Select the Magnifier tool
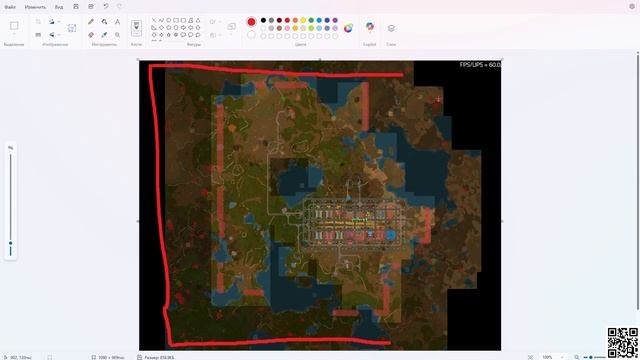Image resolution: width=640 pixels, height=360 pixels. coord(118,35)
